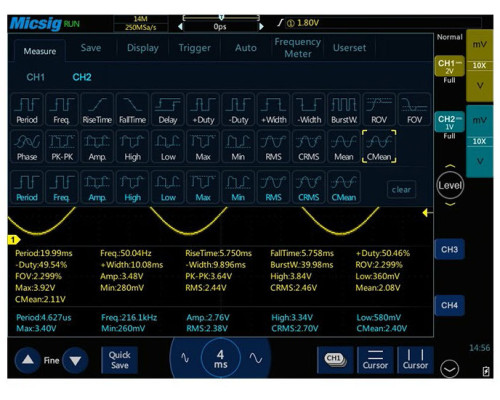Add the Delay measurement
This screenshot has width=500, height=400.
click(x=168, y=110)
